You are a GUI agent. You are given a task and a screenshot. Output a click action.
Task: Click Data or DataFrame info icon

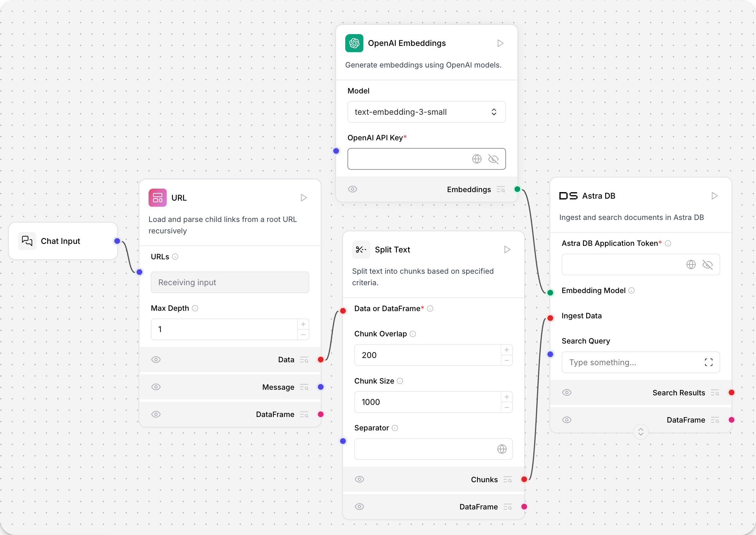pyautogui.click(x=430, y=308)
